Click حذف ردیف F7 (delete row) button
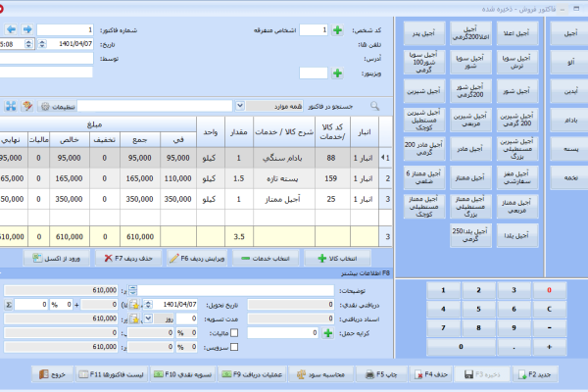This screenshot has height=392, width=588. pyautogui.click(x=128, y=259)
